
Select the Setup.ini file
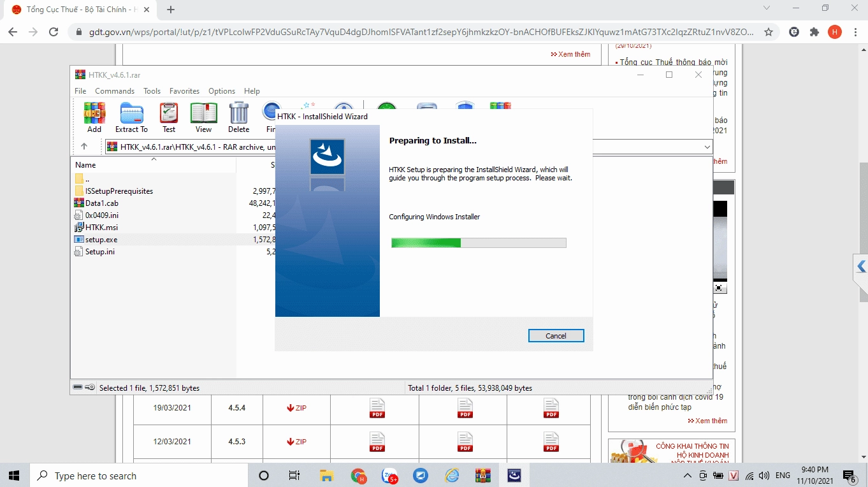(x=94, y=252)
